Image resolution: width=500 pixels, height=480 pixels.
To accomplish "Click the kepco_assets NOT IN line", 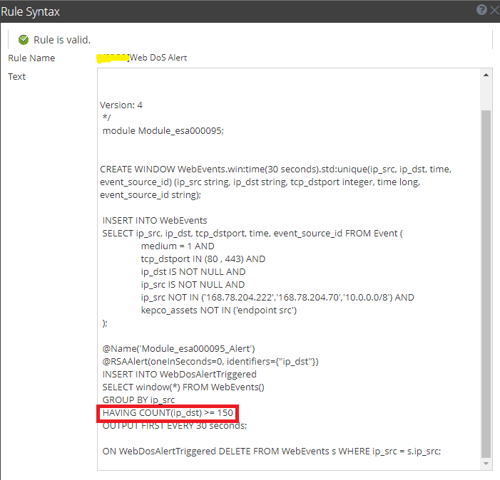I will [x=219, y=310].
